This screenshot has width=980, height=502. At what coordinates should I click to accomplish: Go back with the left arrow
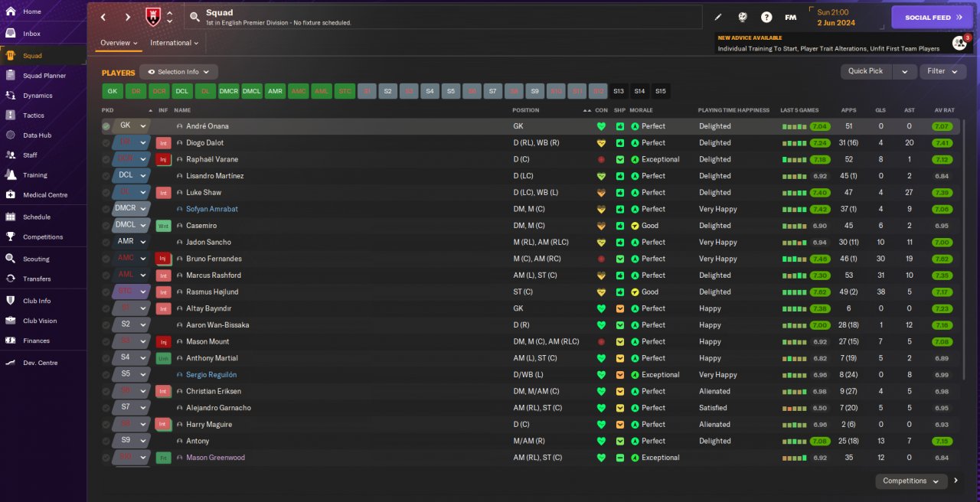point(103,17)
